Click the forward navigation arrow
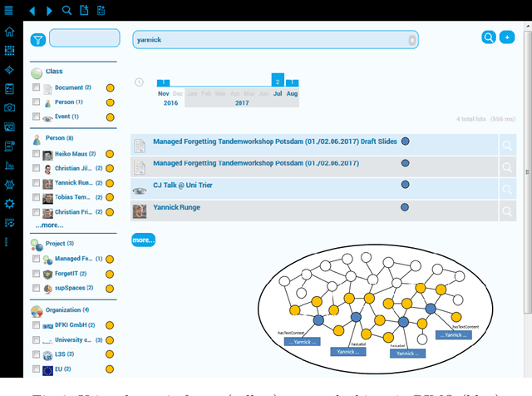The height and width of the screenshot is (396, 532). point(49,11)
